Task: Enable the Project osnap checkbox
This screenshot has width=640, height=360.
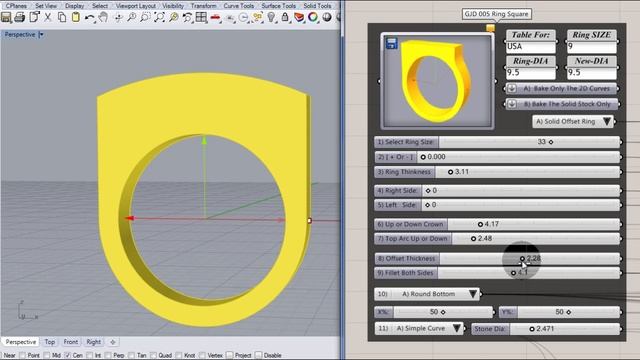Action: 230,356
